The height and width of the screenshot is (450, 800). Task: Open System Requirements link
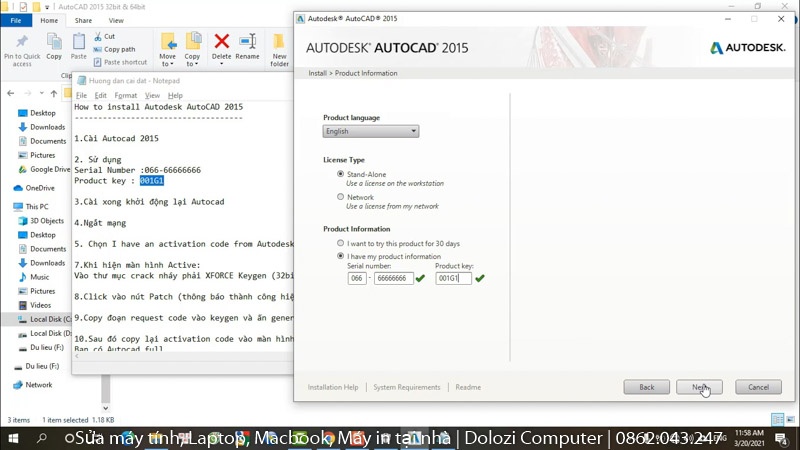407,387
